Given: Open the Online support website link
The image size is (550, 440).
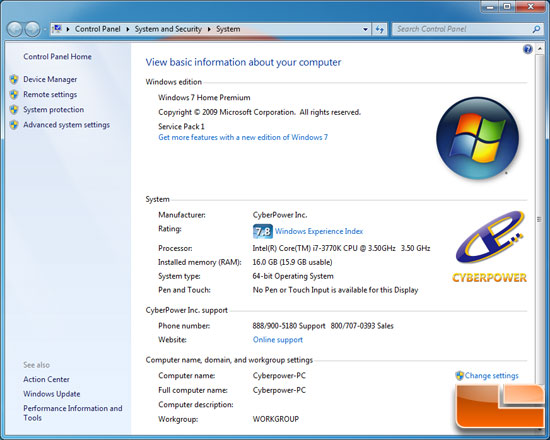Looking at the screenshot, I should 278,340.
